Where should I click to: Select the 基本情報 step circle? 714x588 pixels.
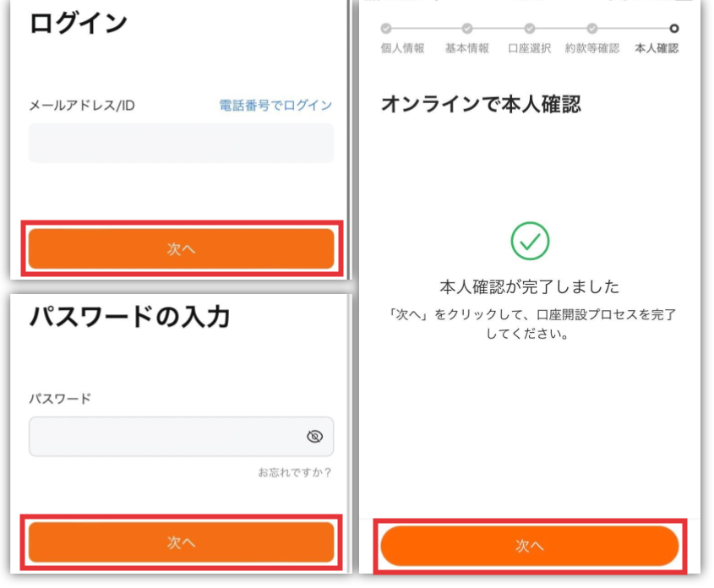coord(466,29)
